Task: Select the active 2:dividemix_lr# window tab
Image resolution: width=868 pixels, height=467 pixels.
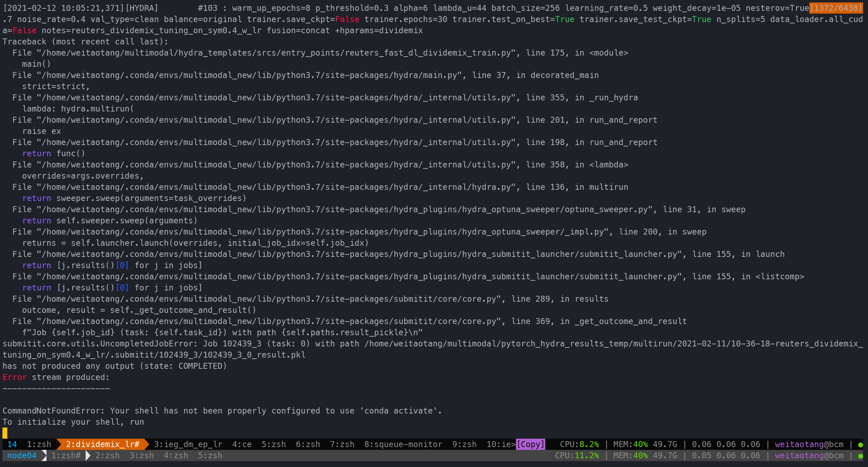Action: [x=103, y=444]
